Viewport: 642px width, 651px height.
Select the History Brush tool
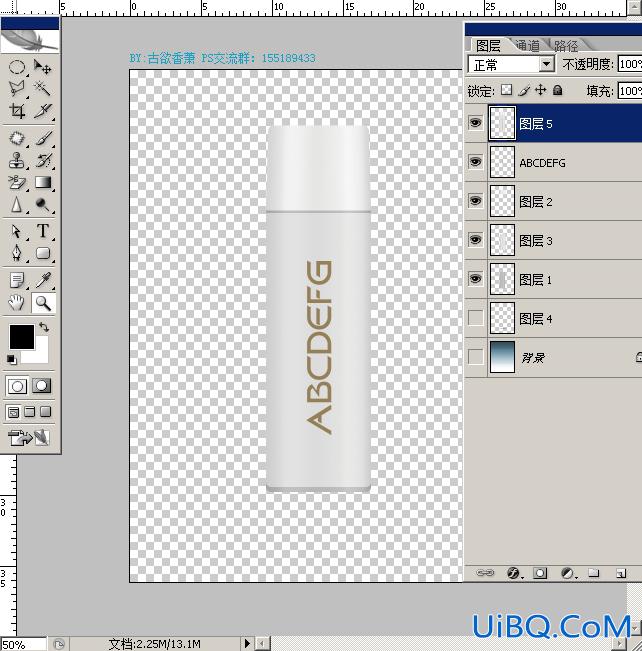(x=42, y=160)
